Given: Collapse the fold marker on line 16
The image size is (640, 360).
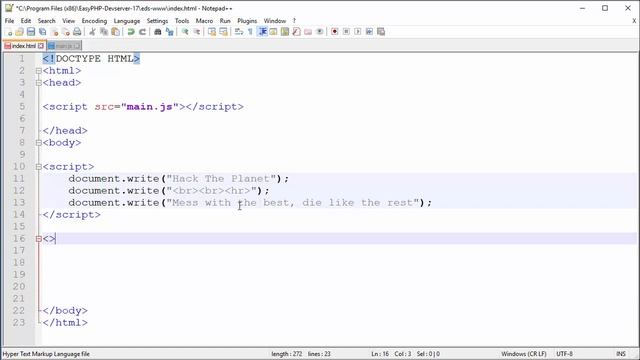Looking at the screenshot, I should (38, 239).
